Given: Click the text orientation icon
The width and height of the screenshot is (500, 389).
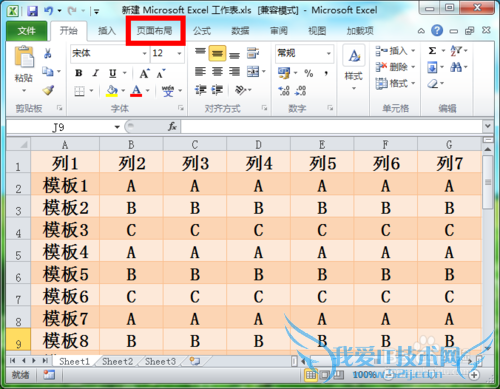Looking at the screenshot, I should tap(240, 90).
